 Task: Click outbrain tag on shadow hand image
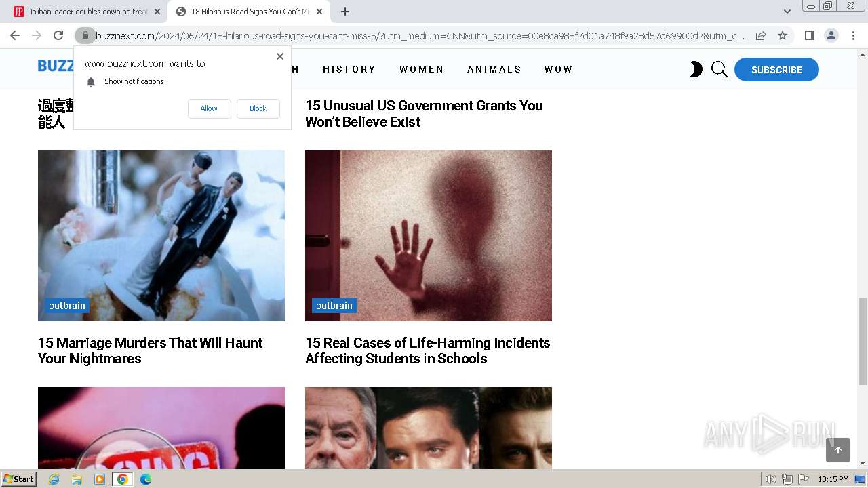click(x=334, y=306)
